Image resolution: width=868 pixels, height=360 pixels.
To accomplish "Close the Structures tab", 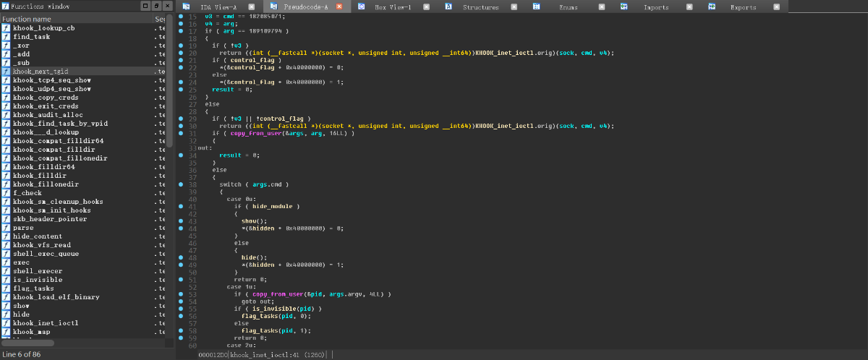I will (x=514, y=7).
